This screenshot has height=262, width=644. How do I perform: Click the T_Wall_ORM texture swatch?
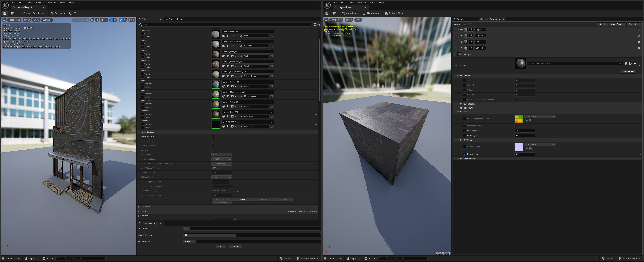coord(518,119)
